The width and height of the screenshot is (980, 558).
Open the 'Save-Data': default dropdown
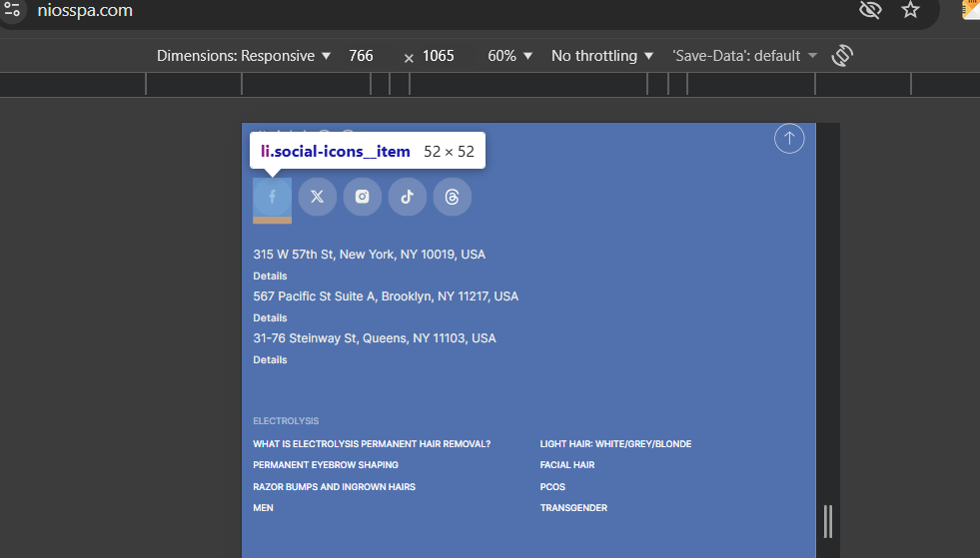point(744,56)
